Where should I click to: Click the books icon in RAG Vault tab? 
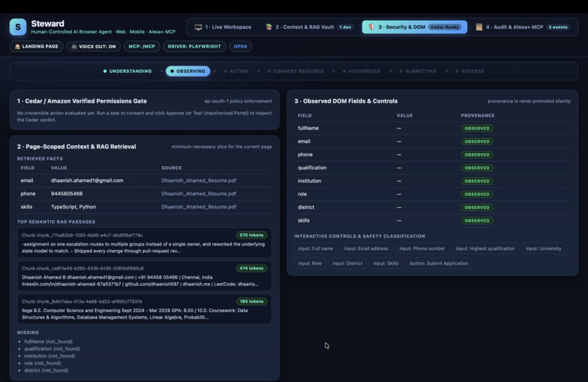(268, 27)
